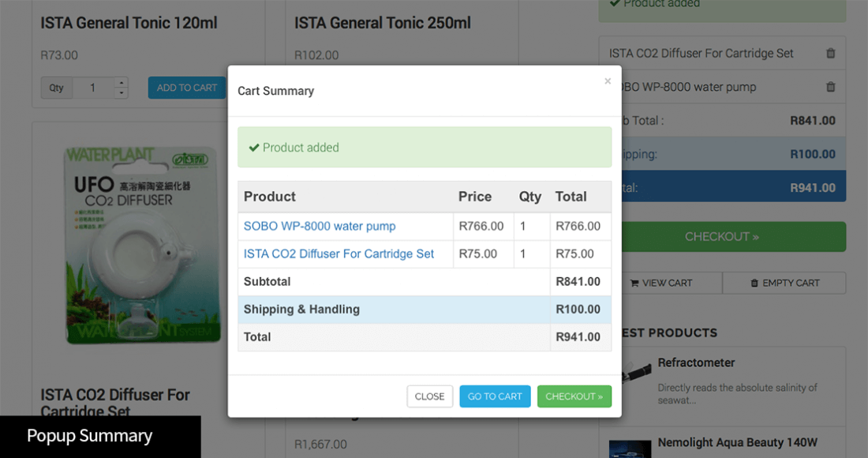The image size is (868, 458).
Task: Delete ISTA CO2 Diffuser using sidebar trash icon
Action: click(830, 54)
